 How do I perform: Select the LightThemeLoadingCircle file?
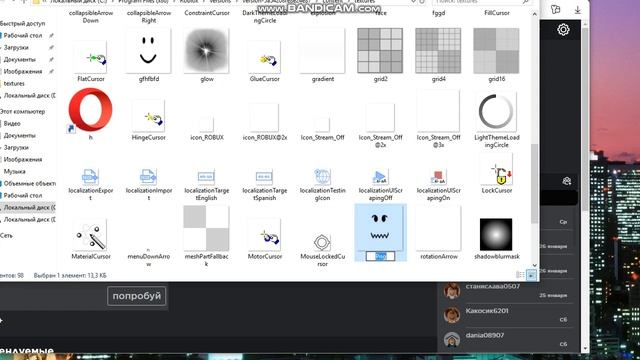pyautogui.click(x=496, y=111)
